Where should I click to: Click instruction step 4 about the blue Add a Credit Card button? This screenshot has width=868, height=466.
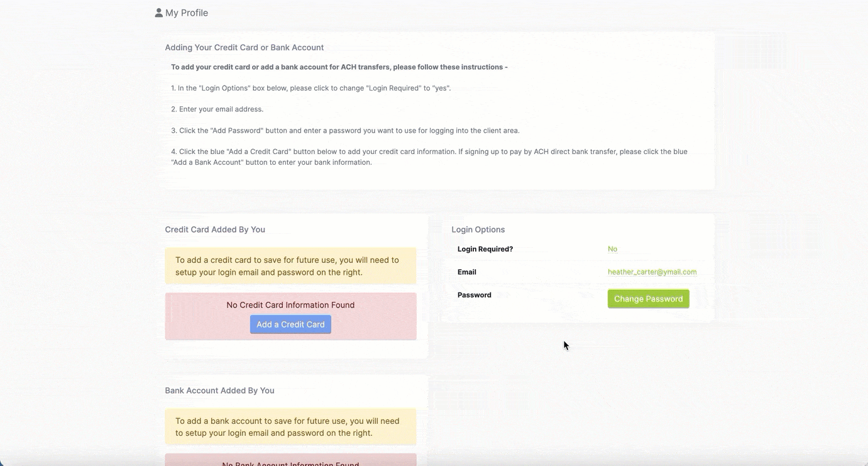point(429,157)
